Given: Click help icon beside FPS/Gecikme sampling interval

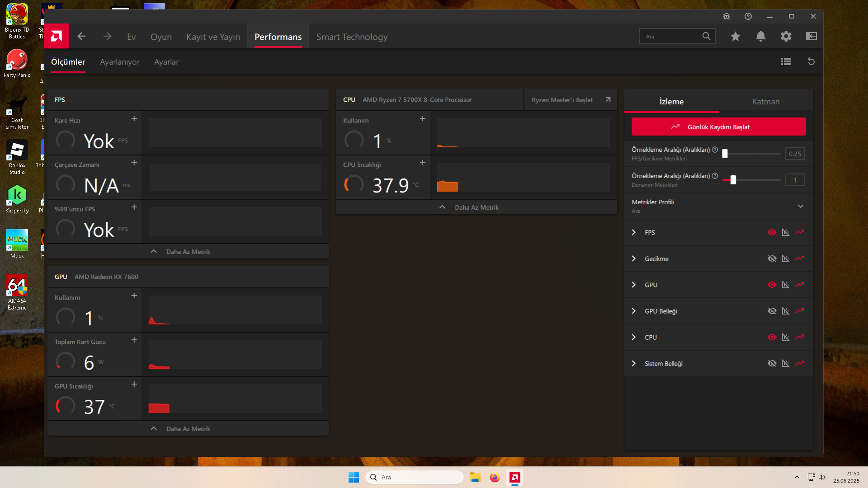Looking at the screenshot, I should [x=715, y=150].
